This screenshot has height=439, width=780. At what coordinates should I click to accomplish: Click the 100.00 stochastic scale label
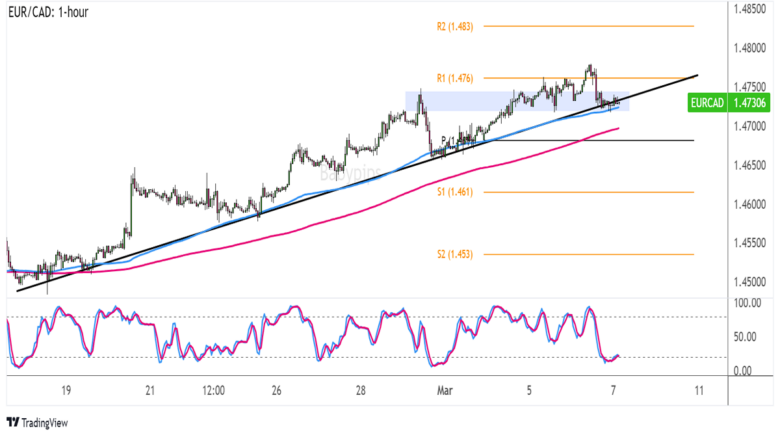point(747,303)
